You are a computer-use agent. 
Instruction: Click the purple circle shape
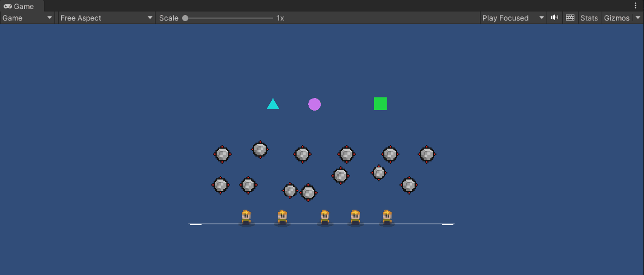pyautogui.click(x=314, y=105)
